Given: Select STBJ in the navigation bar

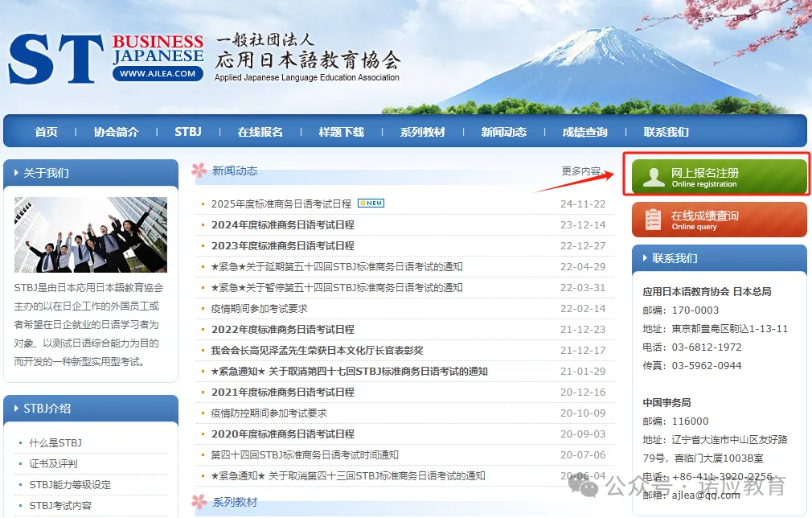Looking at the screenshot, I should (188, 132).
